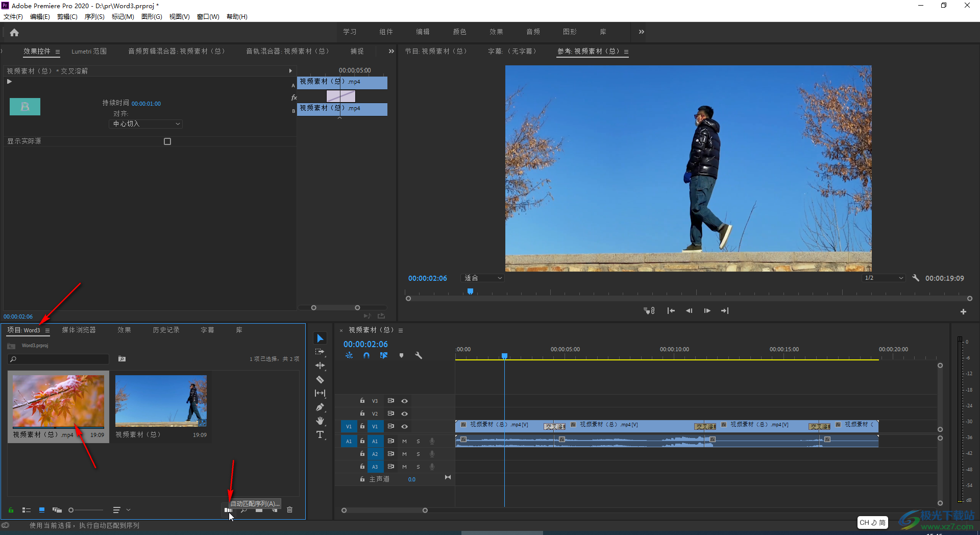Switch to 媒体浏览器 tab

79,330
